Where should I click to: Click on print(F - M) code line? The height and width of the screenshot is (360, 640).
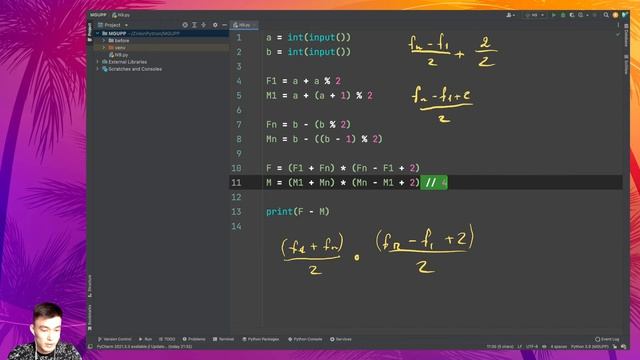(298, 211)
